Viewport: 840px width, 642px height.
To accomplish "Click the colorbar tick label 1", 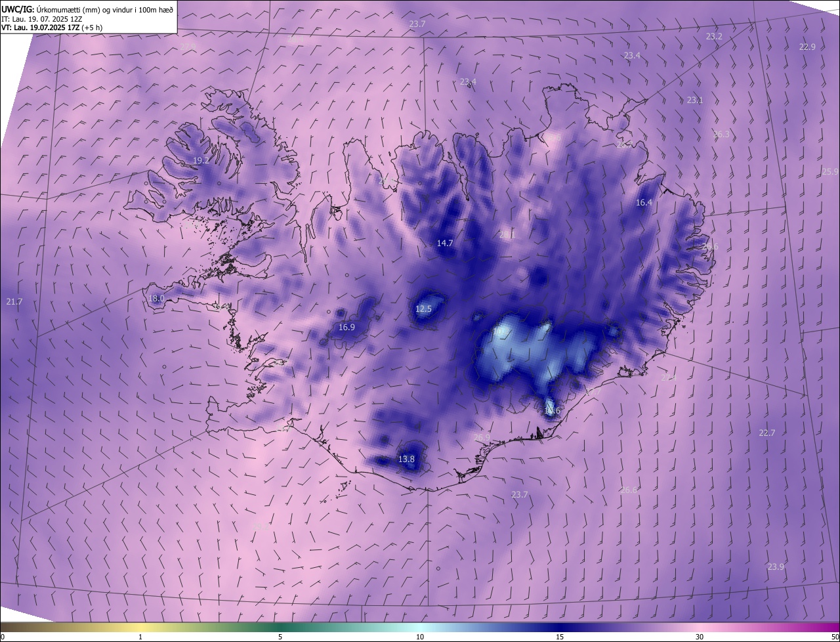I will 140,637.
